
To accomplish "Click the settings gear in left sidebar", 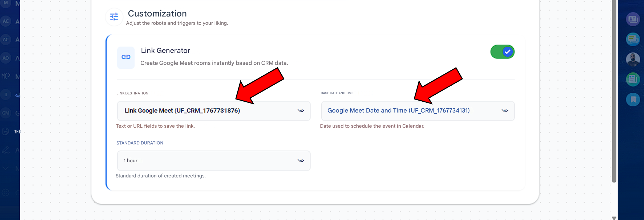I will click(x=6, y=192).
